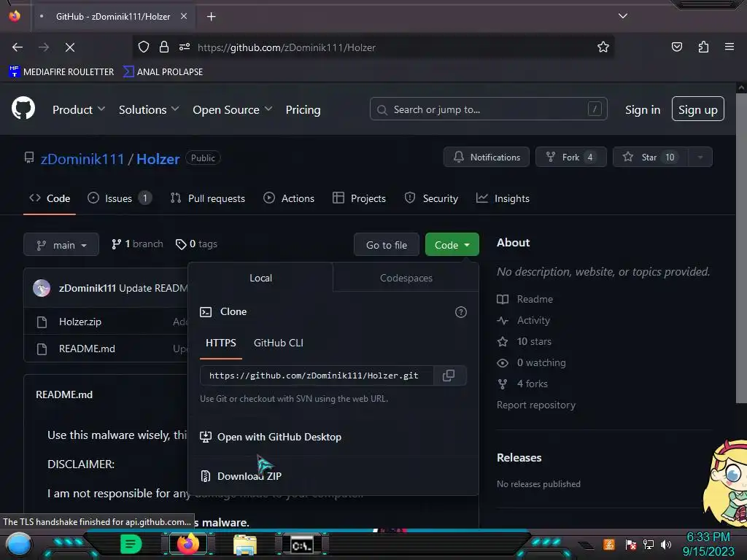Image resolution: width=747 pixels, height=560 pixels.
Task: Stop page loading with the X button
Action: click(x=70, y=47)
